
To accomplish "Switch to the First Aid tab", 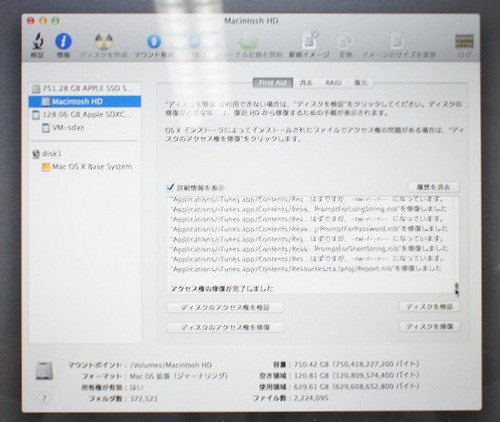I will (273, 83).
